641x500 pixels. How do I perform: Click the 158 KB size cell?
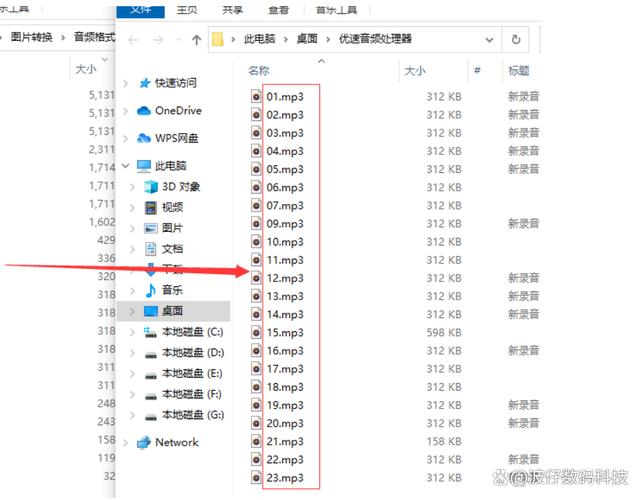coord(444,441)
